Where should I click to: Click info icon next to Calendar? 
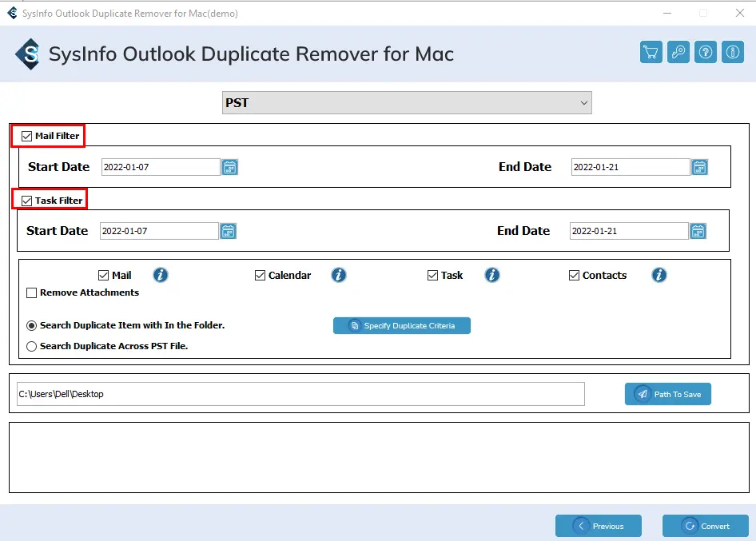[x=339, y=276]
